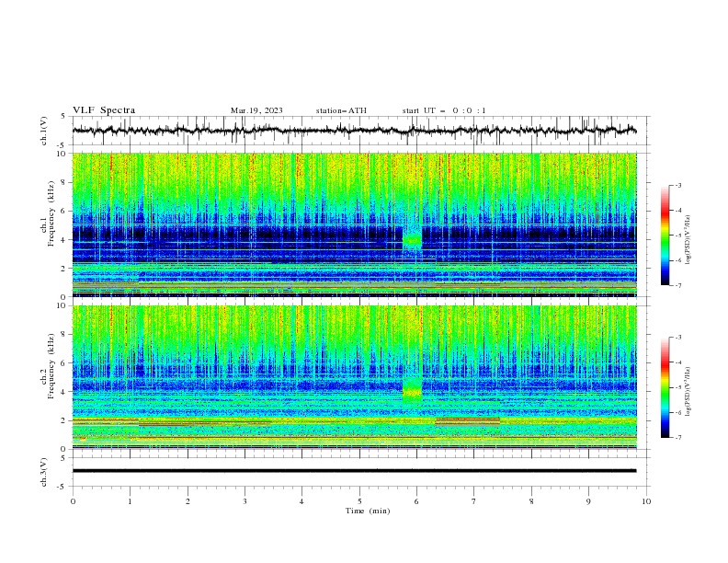
Task: Click time axis tick label "6"
Action: click(416, 501)
